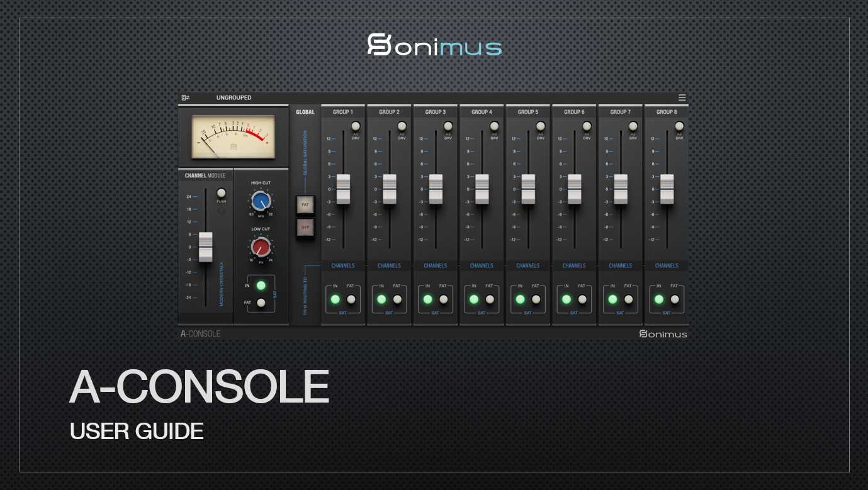Screen dimensions: 868x490
Task: Click the Low Cut red knob
Action: point(261,247)
